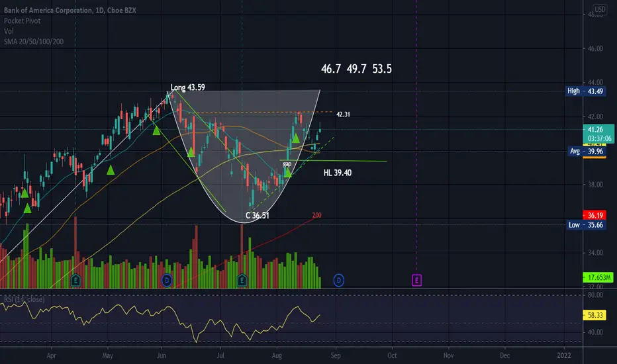The height and width of the screenshot is (364, 617).
Task: Click the April earnings E marker
Action: pyautogui.click(x=75, y=280)
